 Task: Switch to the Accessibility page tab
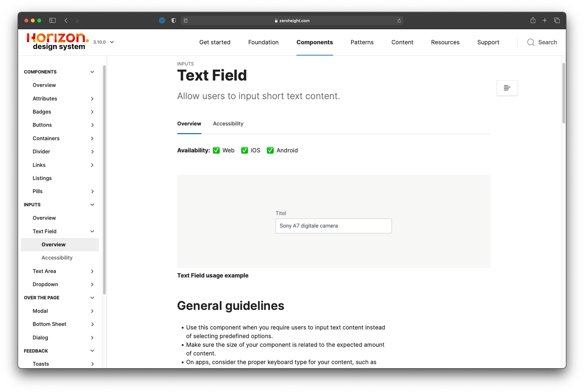228,124
